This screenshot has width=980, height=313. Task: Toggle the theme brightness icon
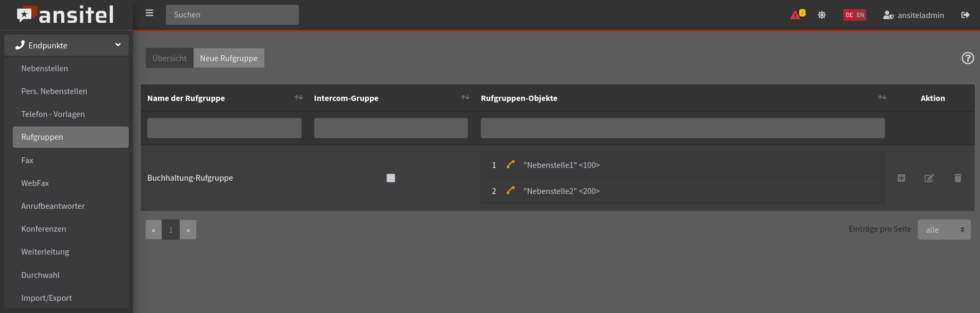[x=822, y=15]
